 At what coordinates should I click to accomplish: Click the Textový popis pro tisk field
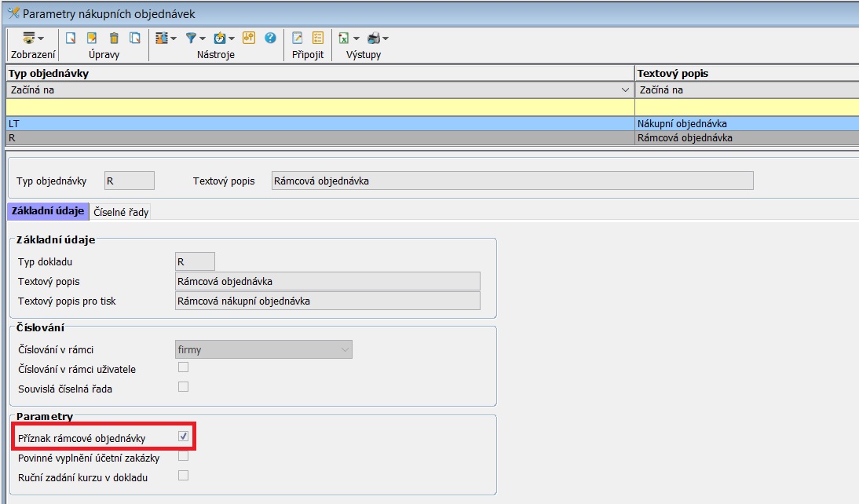[327, 301]
